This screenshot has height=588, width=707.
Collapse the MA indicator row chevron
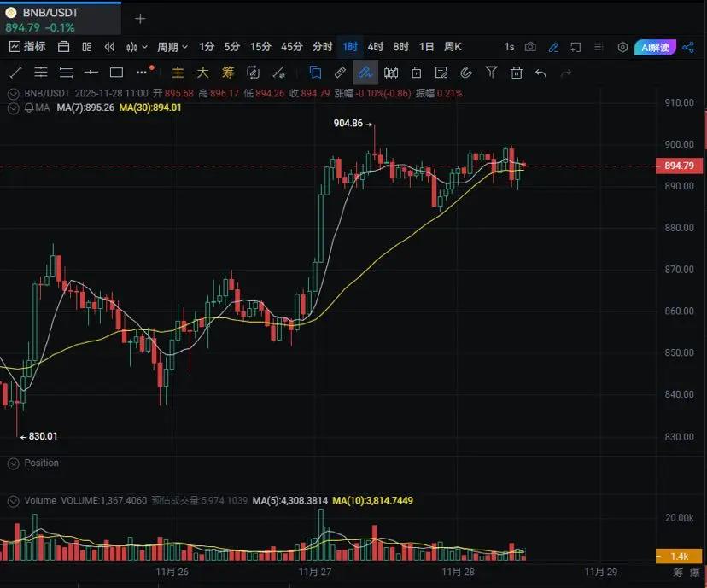point(13,108)
